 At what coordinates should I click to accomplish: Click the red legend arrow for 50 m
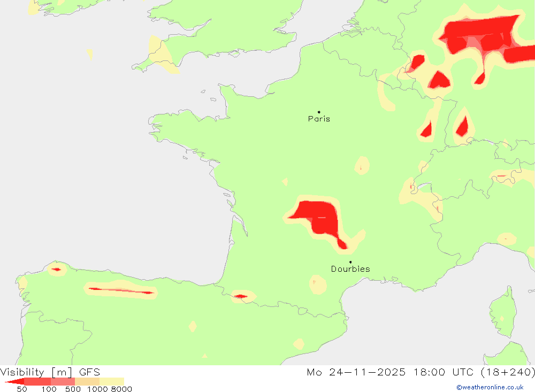coord(14,382)
